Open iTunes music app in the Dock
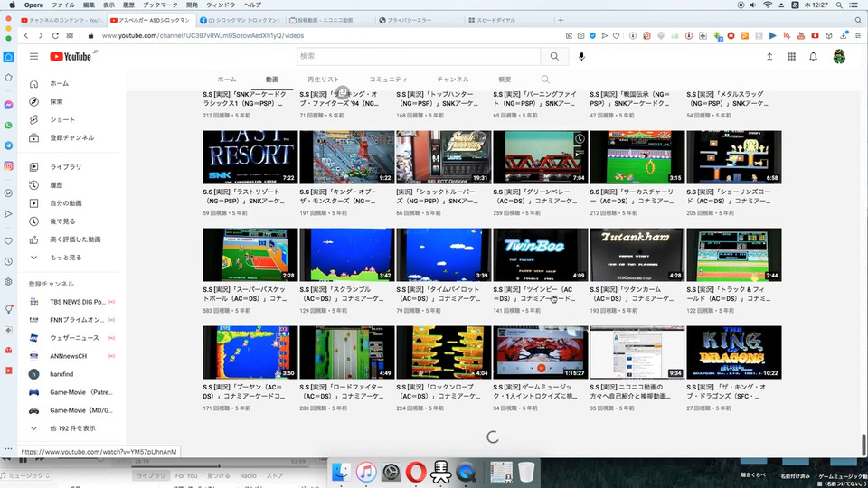Viewport: 868px width, 488px height. click(x=365, y=472)
